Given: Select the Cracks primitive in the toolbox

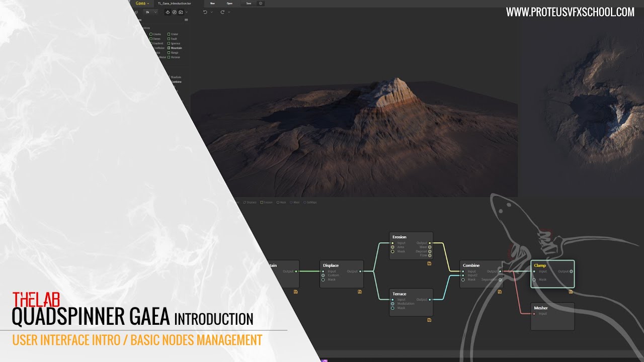Looking at the screenshot, I should [155, 34].
